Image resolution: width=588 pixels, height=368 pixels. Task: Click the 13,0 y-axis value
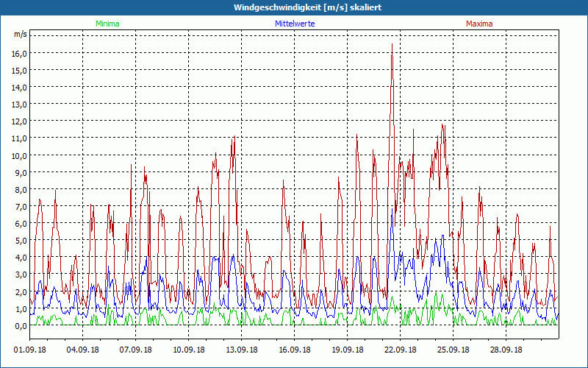point(20,105)
